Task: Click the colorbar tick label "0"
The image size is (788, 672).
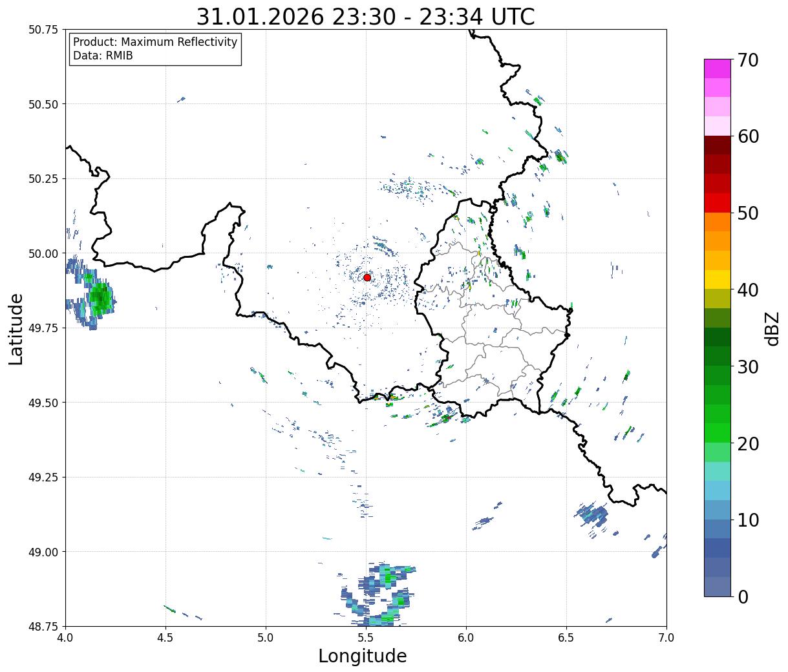Action: pos(743,597)
